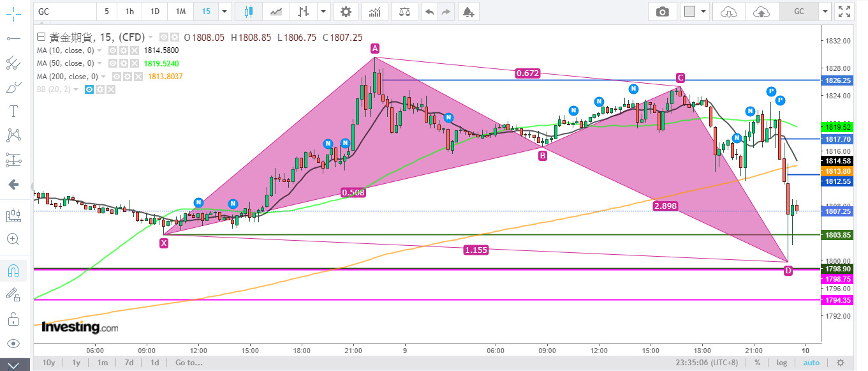Screen dimensions: 868x371
Task: Toggle stay-in-drawing-mode pencil lock
Action: pos(13,294)
